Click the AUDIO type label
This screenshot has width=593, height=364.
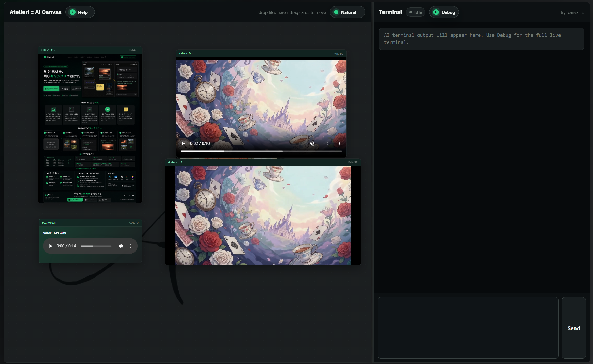[x=134, y=223]
